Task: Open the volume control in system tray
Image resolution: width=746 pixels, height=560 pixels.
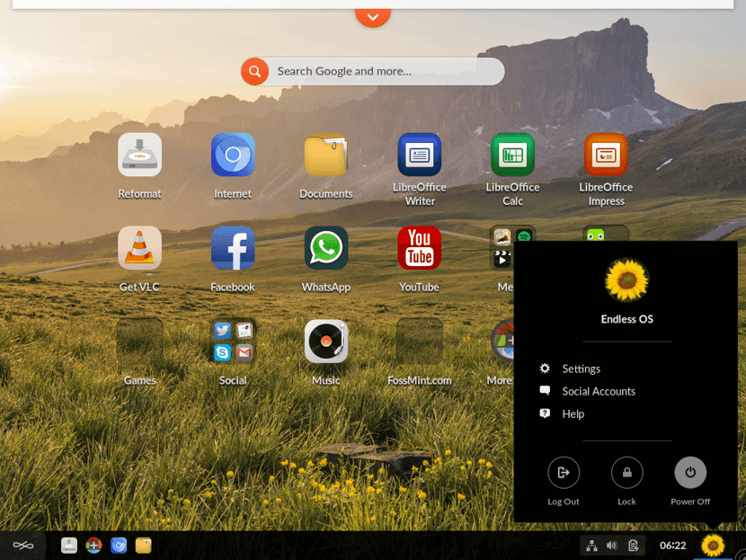Action: [x=612, y=546]
